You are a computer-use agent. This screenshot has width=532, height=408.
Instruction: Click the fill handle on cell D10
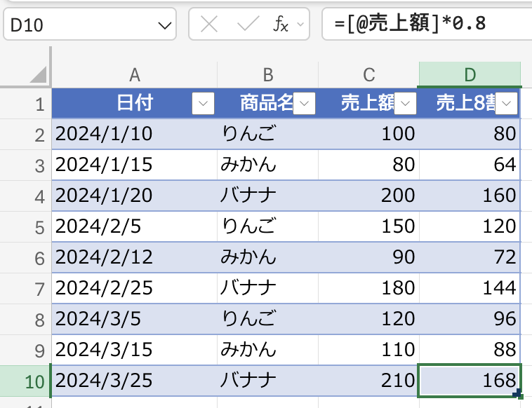pos(518,395)
